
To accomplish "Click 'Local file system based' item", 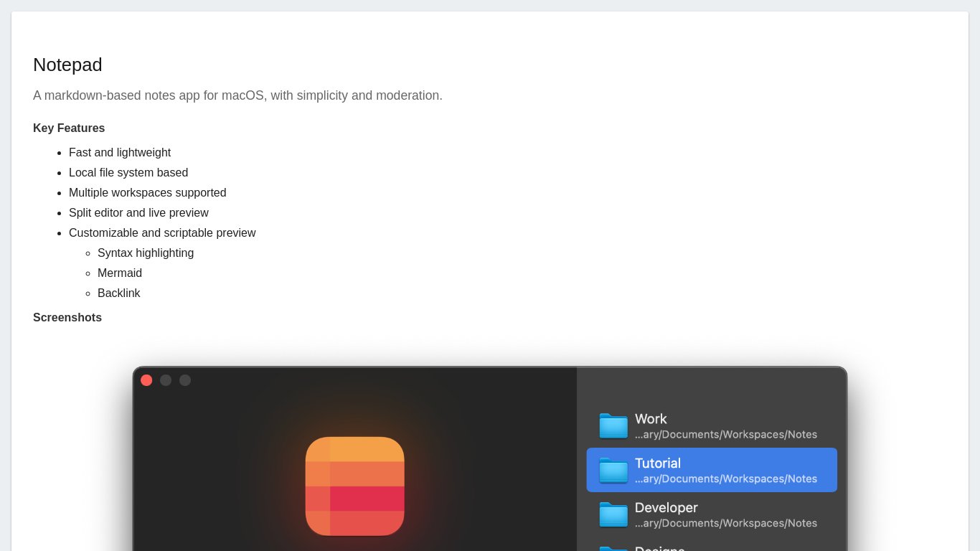I will [128, 173].
